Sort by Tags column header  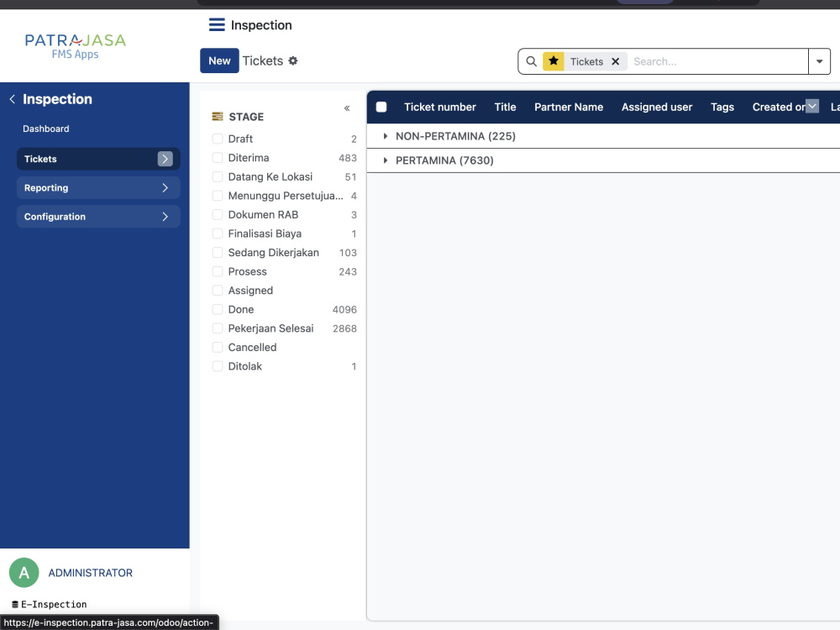[x=722, y=107]
